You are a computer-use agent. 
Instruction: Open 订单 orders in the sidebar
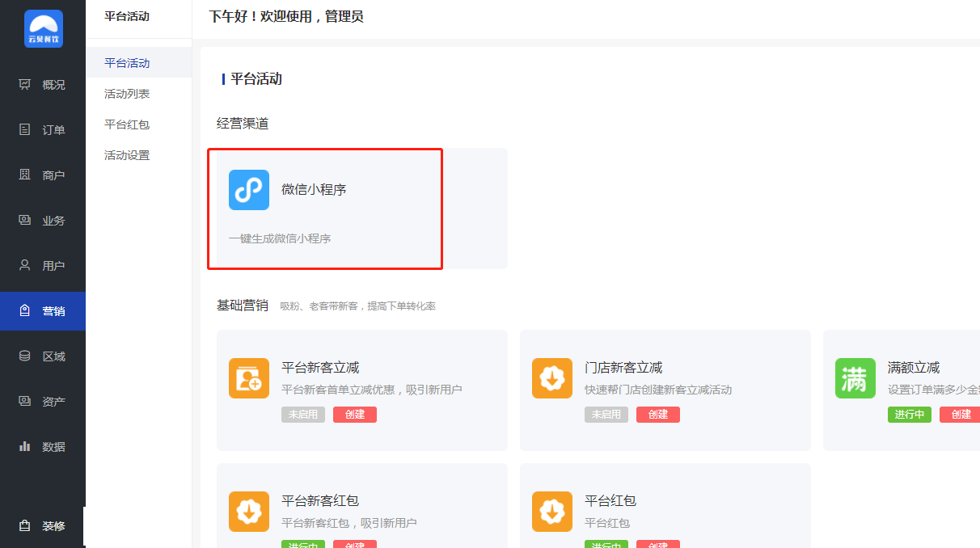(43, 130)
